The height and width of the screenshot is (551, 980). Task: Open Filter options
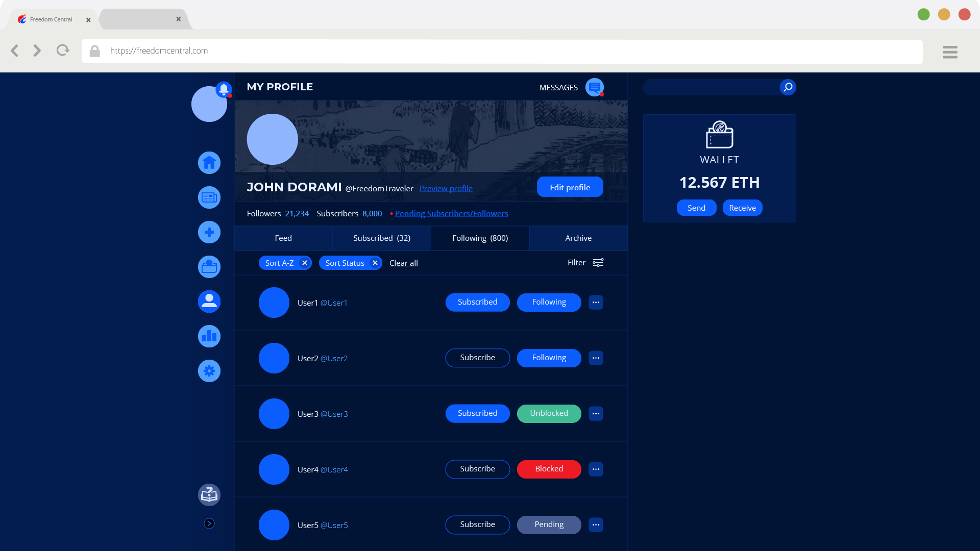(585, 263)
